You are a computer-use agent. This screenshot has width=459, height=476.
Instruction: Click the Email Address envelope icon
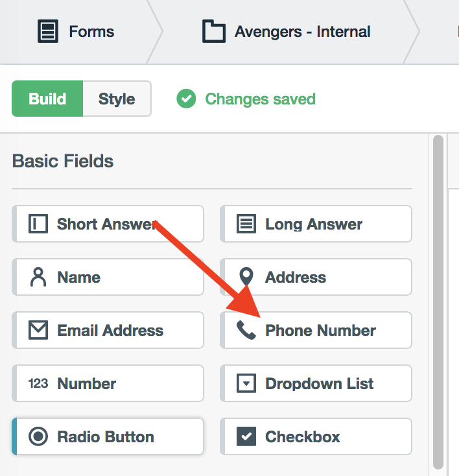(38, 331)
